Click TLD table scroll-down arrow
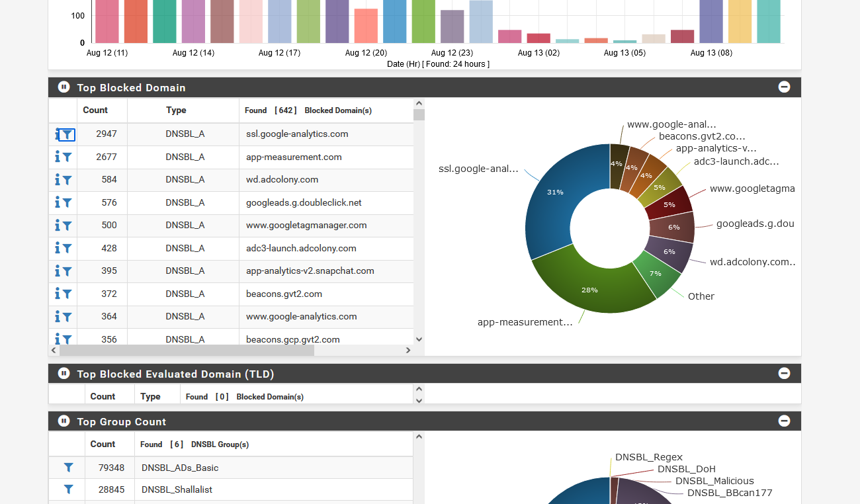Image resolution: width=860 pixels, height=504 pixels. click(x=419, y=400)
